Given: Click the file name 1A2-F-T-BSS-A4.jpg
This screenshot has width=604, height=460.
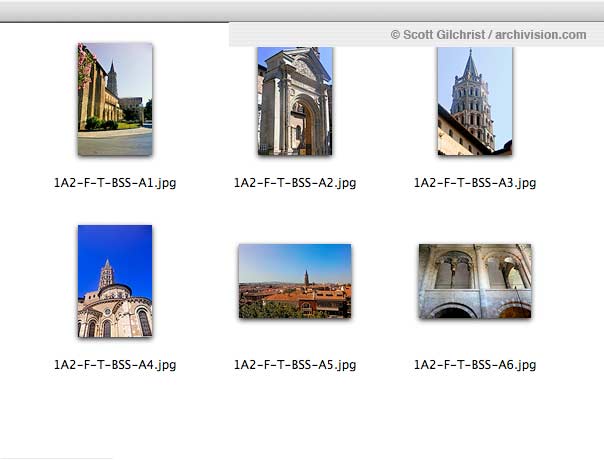Looking at the screenshot, I should [x=115, y=364].
